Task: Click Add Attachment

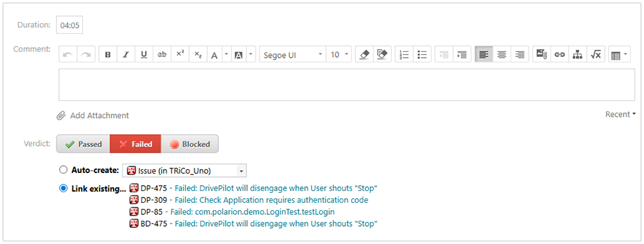Action: point(93,115)
